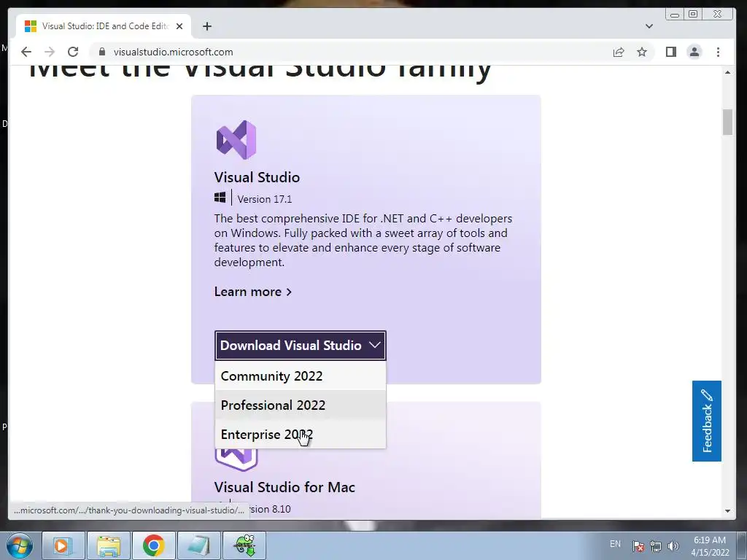
Task: Click the Windows logo beside Version 17.1
Action: click(220, 197)
